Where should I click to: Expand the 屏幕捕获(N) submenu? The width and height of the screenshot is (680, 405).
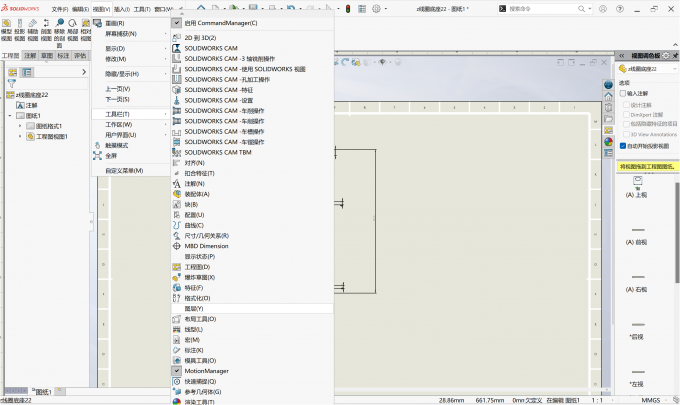[131, 34]
